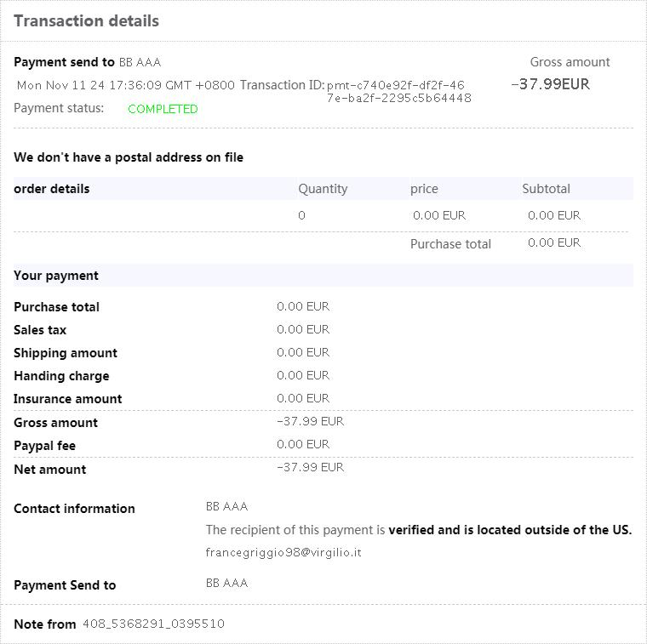
Task: Click the Transaction details heading
Action: point(86,21)
